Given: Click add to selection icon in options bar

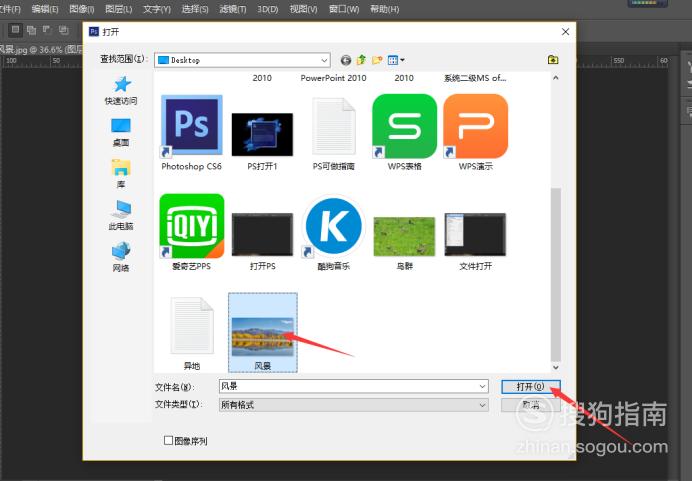Looking at the screenshot, I should point(31,30).
